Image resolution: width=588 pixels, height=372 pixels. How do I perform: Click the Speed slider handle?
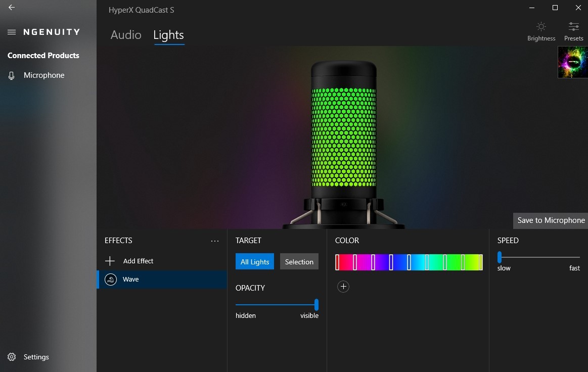click(500, 257)
